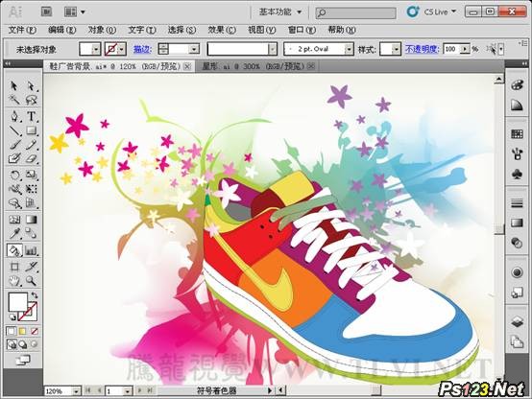Click the white fill color swatch
532x399 pixels.
pyautogui.click(x=18, y=302)
